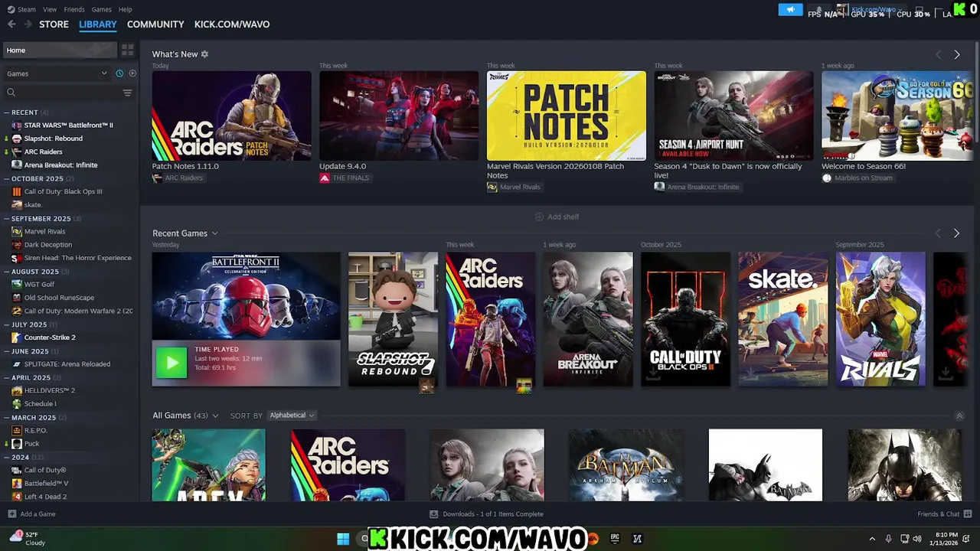Open the Friends menu
980x551 pixels.
pyautogui.click(x=74, y=9)
